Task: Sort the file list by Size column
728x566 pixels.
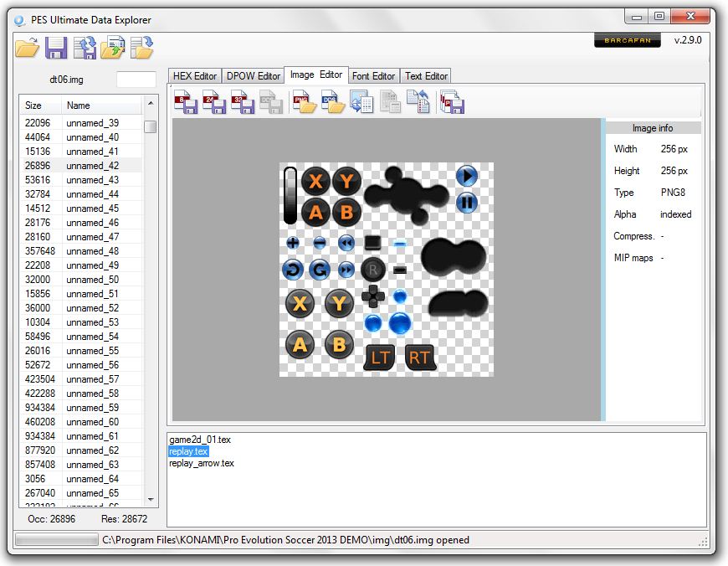Action: (x=41, y=105)
